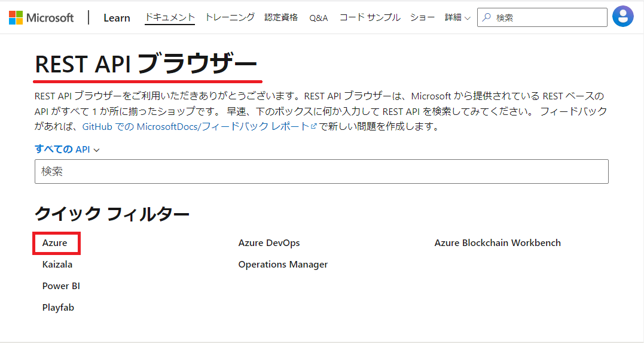Select 認定資格 in the navigation
Viewport: 644px width, 343px height.
point(281,17)
